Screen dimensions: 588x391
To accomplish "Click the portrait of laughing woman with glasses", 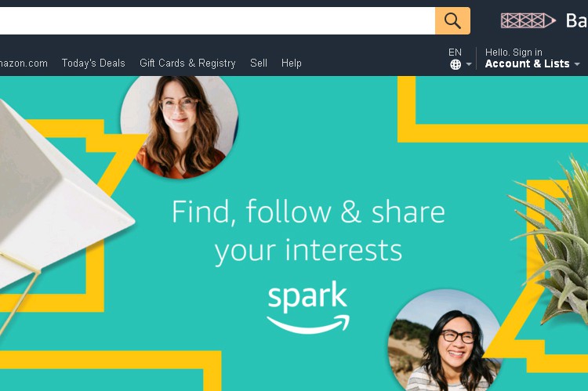I will click(445, 340).
